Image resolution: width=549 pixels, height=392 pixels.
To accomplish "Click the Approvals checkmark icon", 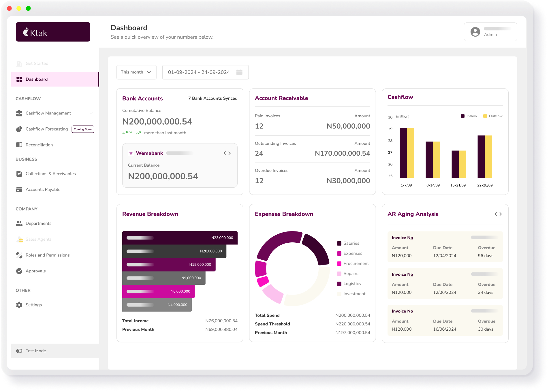I will pyautogui.click(x=19, y=271).
